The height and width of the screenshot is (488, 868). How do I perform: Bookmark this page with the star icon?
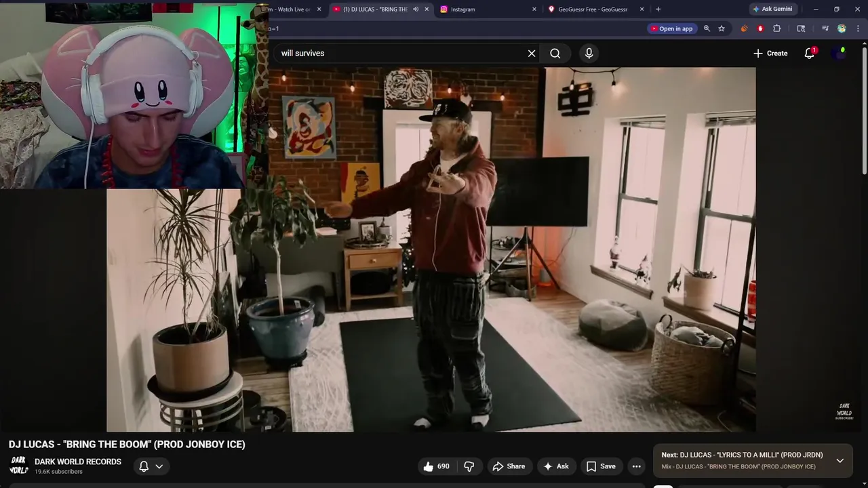722,28
